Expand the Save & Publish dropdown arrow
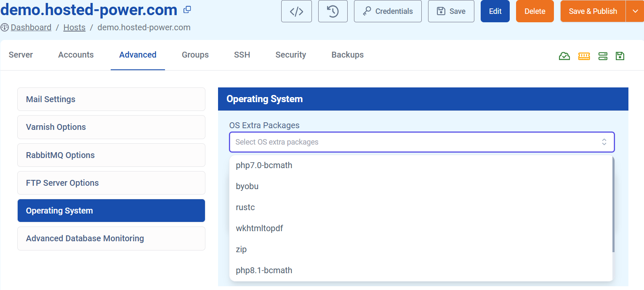 (635, 11)
